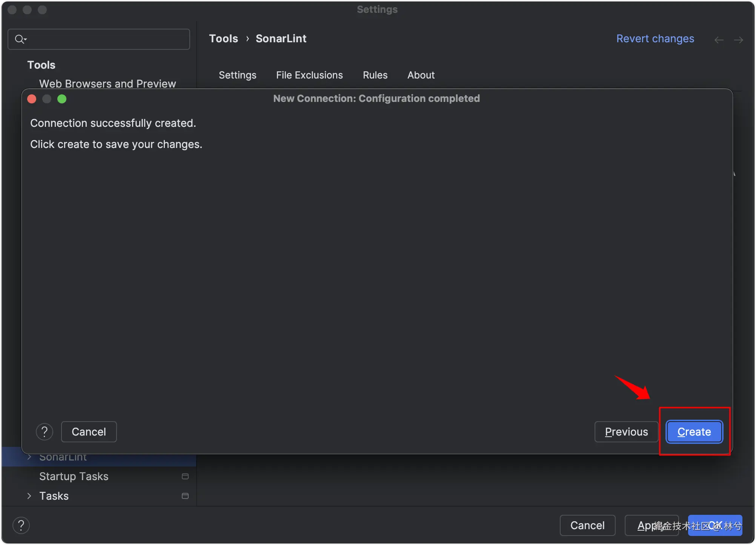This screenshot has height=545, width=756.
Task: Click the Revert changes link
Action: click(x=655, y=38)
